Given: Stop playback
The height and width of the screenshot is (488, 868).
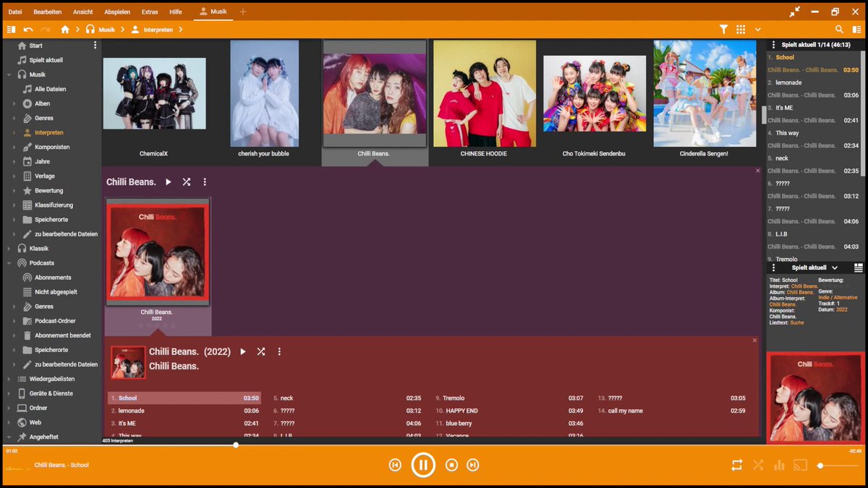Looking at the screenshot, I should [451, 465].
